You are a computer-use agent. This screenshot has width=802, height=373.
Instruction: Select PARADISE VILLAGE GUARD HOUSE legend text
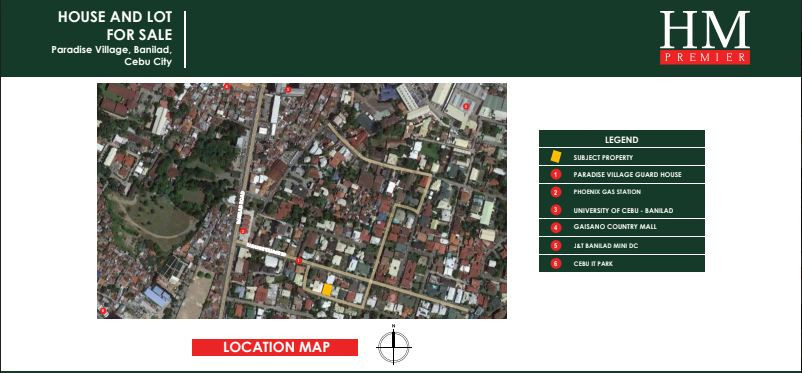628,174
